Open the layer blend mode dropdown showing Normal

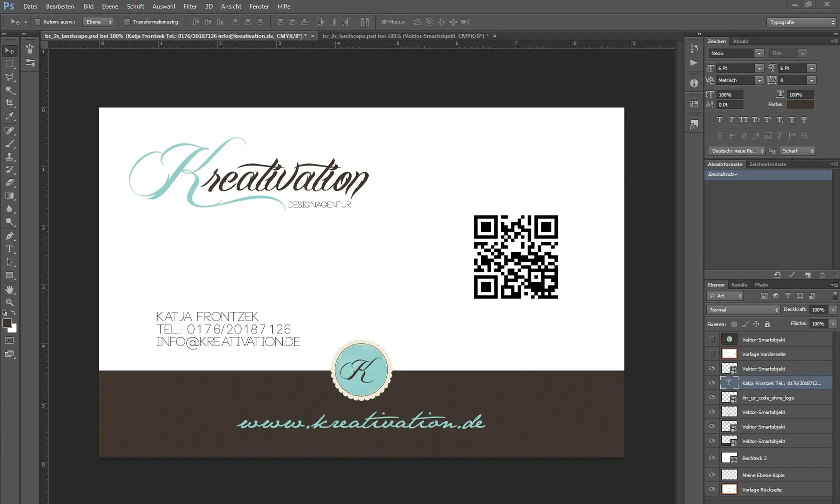pyautogui.click(x=742, y=309)
